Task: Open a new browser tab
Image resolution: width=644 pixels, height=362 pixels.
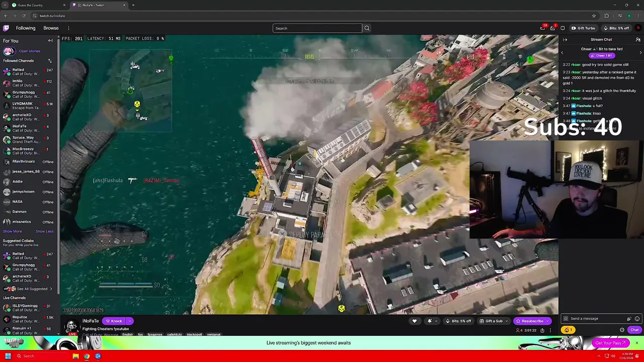Action: point(133,5)
